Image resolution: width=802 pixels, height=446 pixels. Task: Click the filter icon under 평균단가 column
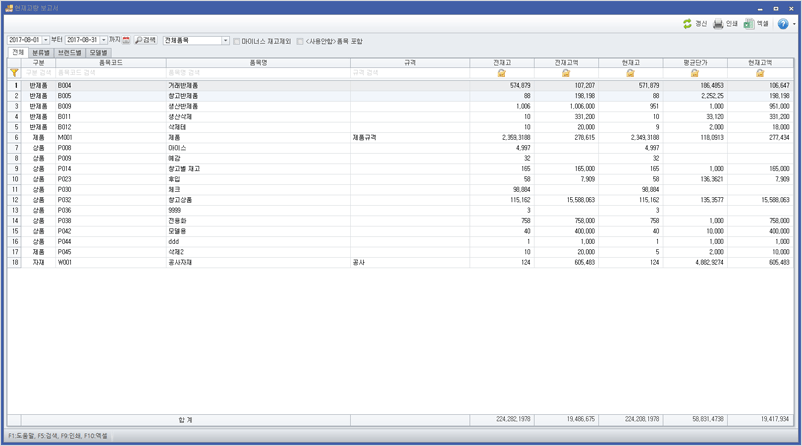(x=695, y=73)
